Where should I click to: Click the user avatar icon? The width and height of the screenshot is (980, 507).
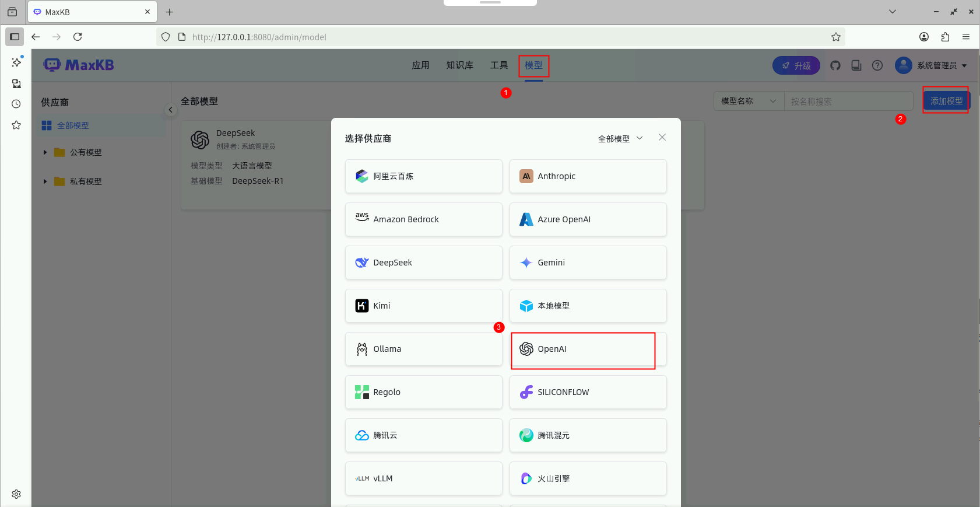(x=904, y=65)
